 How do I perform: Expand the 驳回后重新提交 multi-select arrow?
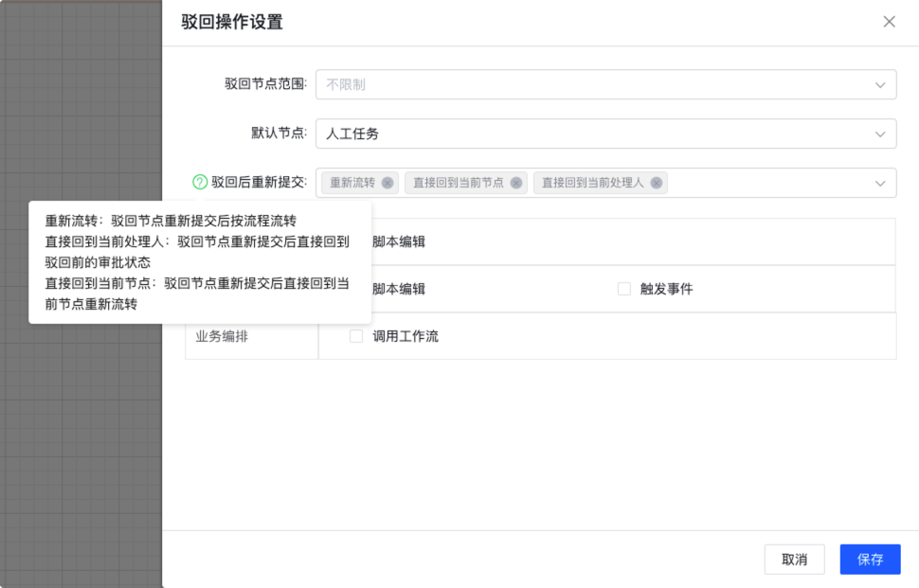880,183
